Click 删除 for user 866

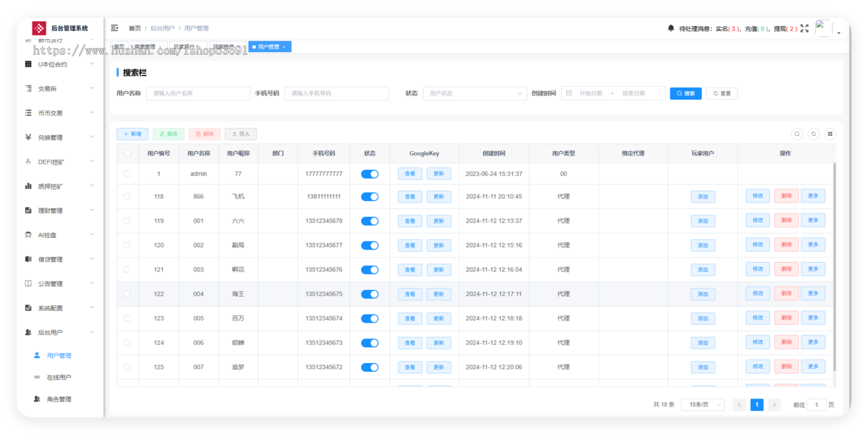(x=786, y=195)
